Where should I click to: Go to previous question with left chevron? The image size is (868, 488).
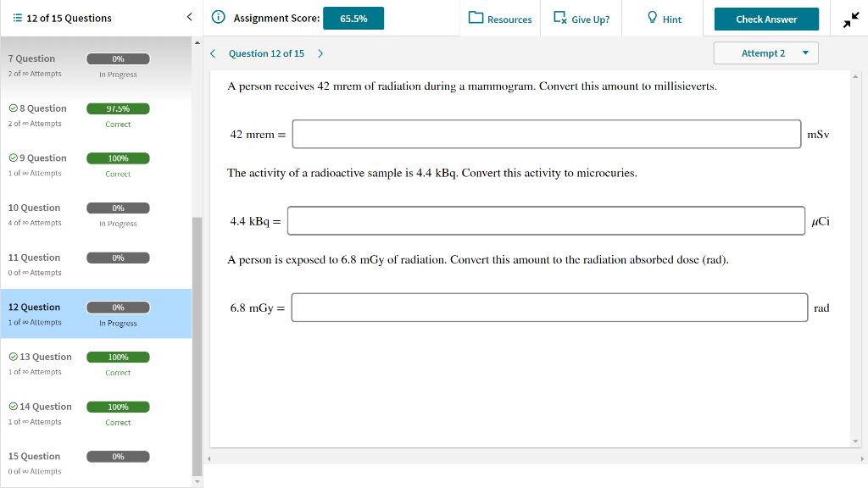(x=212, y=53)
